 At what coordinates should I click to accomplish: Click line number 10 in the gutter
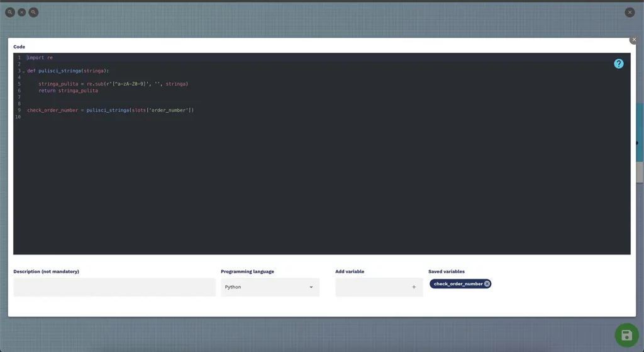18,116
